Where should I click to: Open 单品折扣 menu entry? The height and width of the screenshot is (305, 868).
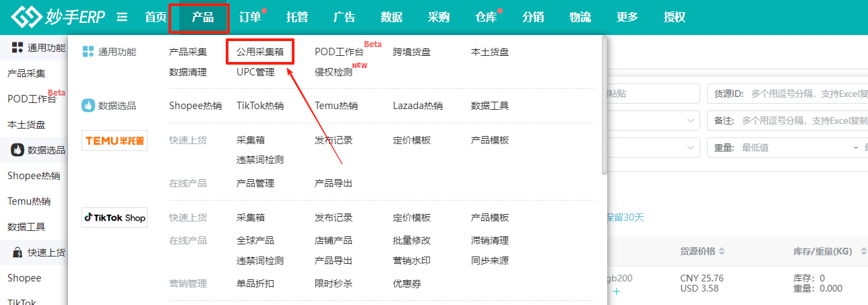click(x=255, y=283)
